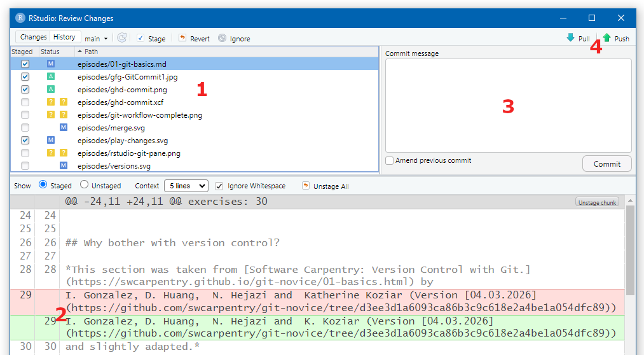644x355 pixels.
Task: Click the Unstage chunk button
Action: [x=597, y=202]
